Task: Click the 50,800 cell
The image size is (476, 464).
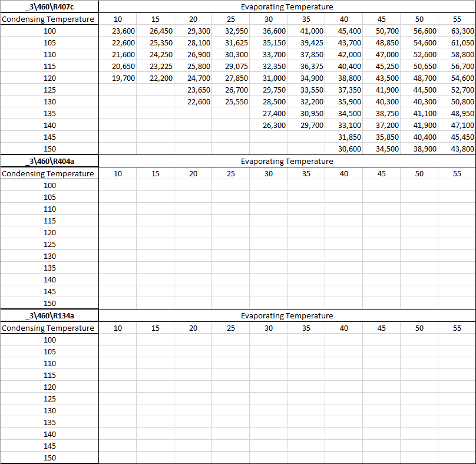Action: click(457, 102)
